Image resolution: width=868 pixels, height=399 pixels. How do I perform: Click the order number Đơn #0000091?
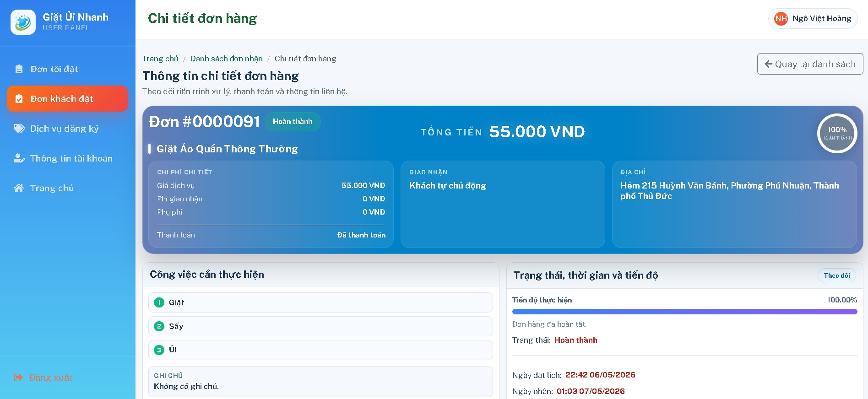[x=204, y=122]
